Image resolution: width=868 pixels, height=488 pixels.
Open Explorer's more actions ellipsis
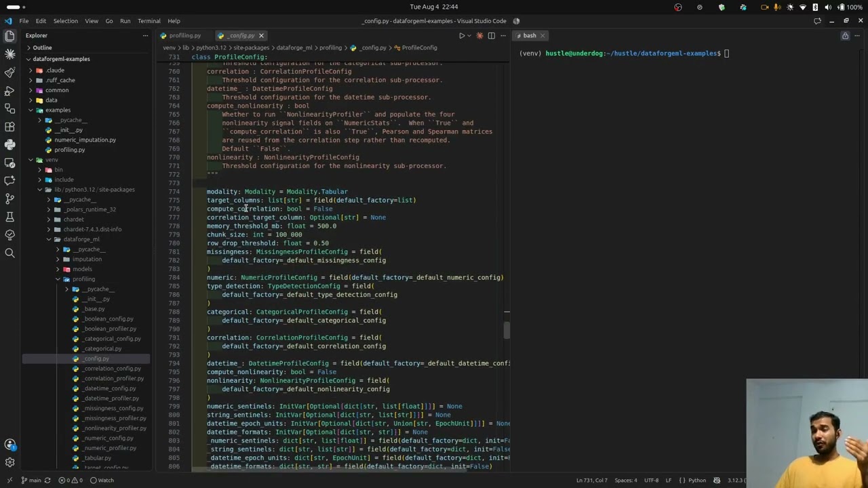[145, 35]
